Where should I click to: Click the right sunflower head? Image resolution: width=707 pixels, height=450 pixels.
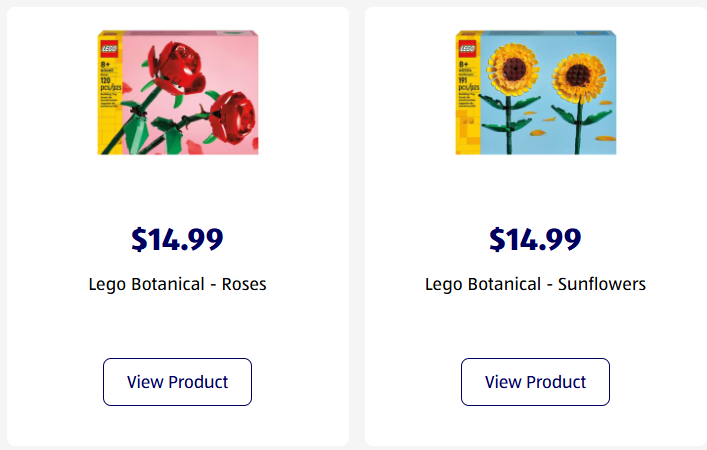(577, 75)
